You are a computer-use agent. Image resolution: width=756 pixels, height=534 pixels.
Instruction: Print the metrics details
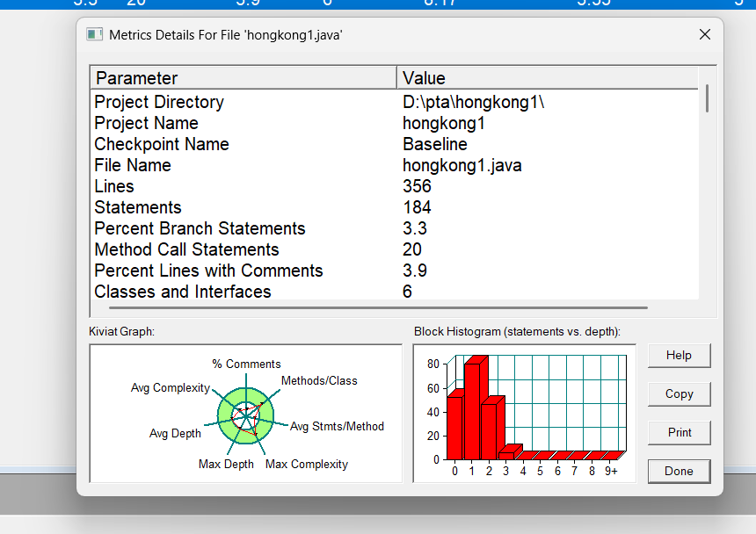click(x=679, y=432)
